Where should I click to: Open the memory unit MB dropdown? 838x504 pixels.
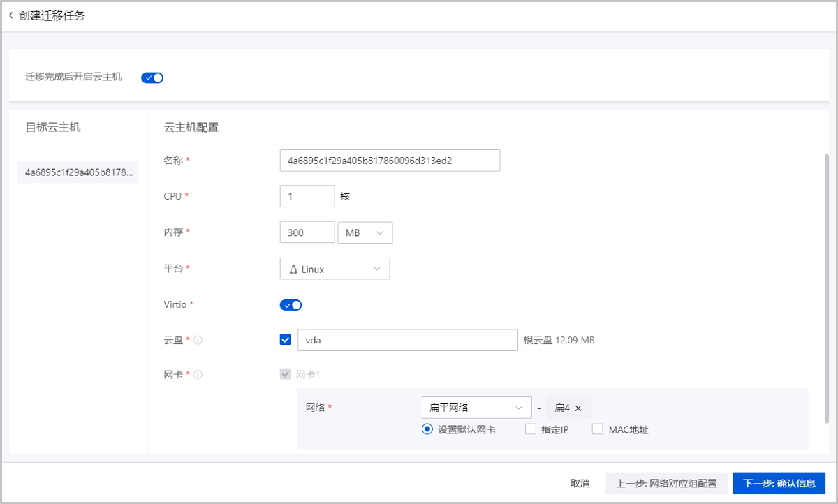[x=365, y=232]
